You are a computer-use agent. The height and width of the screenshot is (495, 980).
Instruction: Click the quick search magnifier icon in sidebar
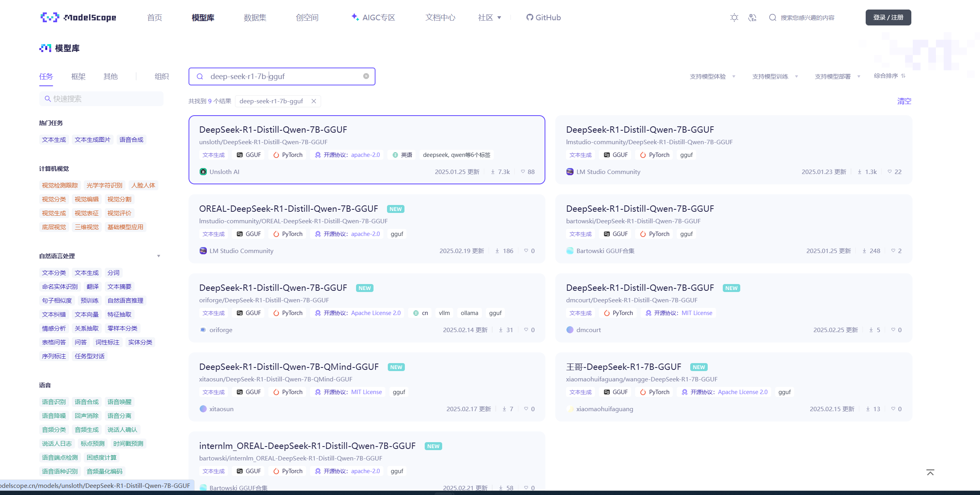point(48,99)
